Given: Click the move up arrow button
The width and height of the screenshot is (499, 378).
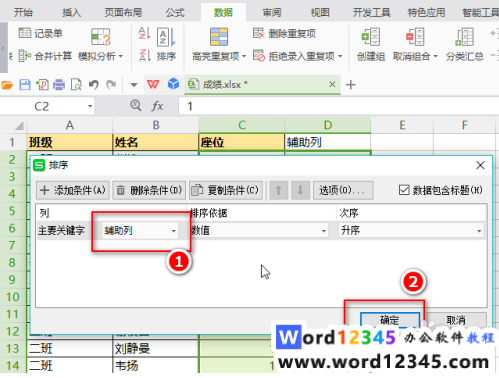Looking at the screenshot, I should tap(279, 190).
